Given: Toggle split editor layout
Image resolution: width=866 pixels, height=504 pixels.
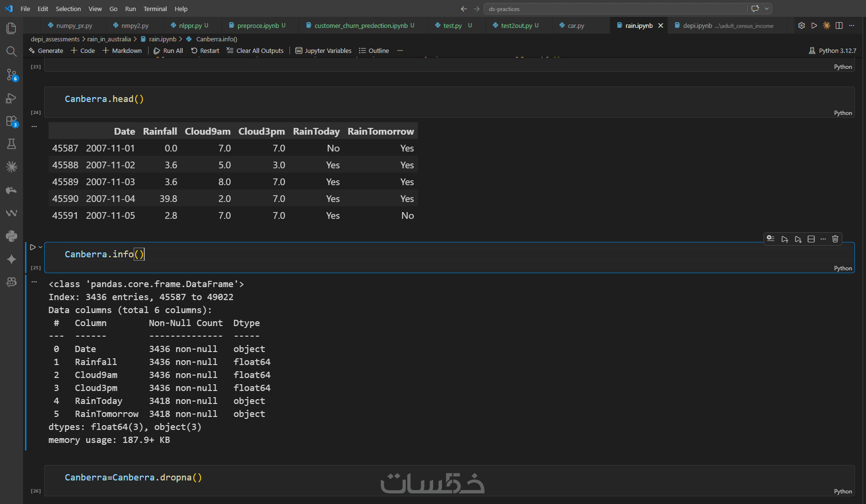Looking at the screenshot, I should coord(839,25).
